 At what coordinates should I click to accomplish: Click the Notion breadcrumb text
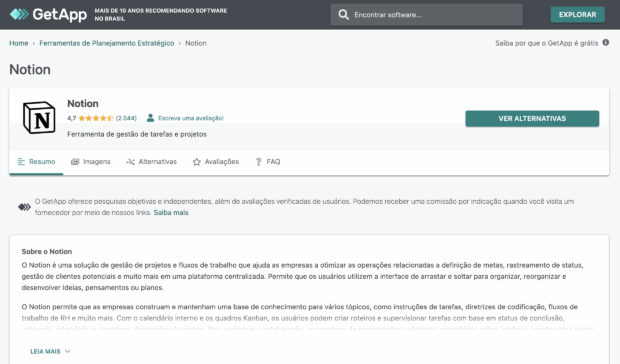[196, 43]
